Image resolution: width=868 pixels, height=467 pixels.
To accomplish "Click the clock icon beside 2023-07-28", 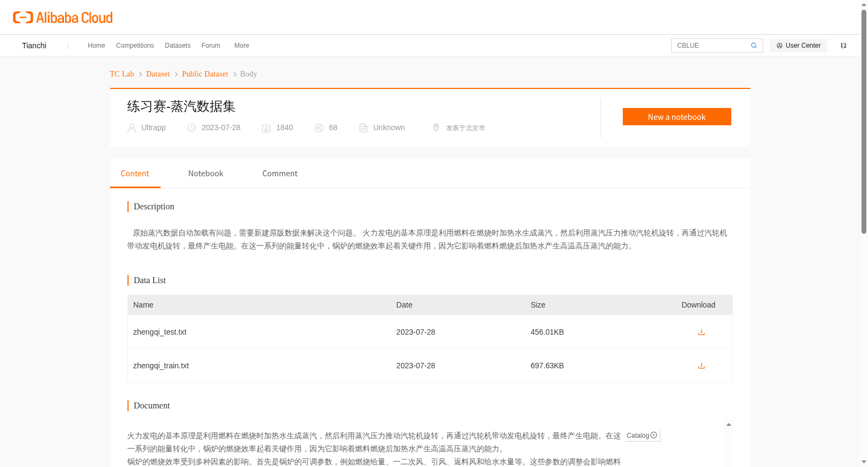I will (192, 128).
